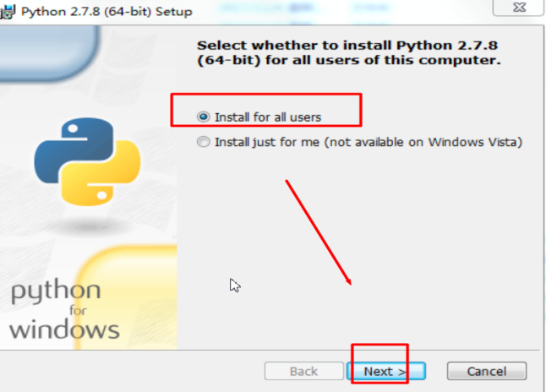
Task: Click the 'python for windows' banner text
Action: click(x=64, y=309)
